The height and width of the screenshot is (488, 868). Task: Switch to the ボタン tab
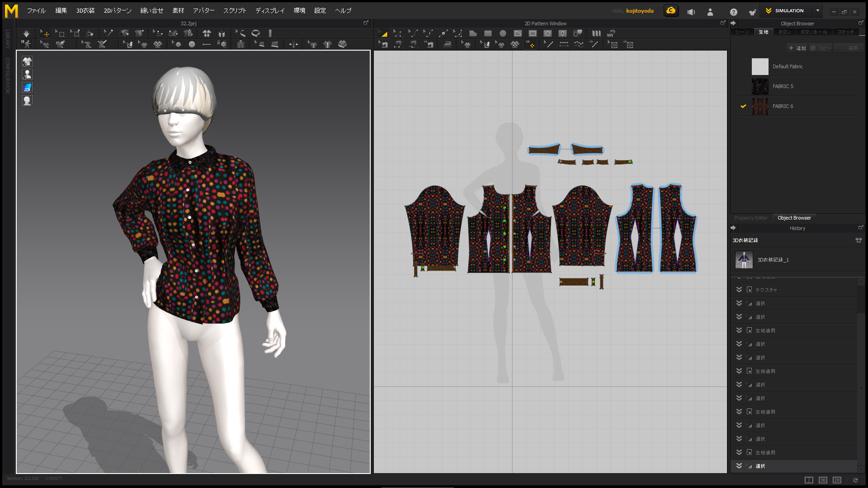click(784, 32)
